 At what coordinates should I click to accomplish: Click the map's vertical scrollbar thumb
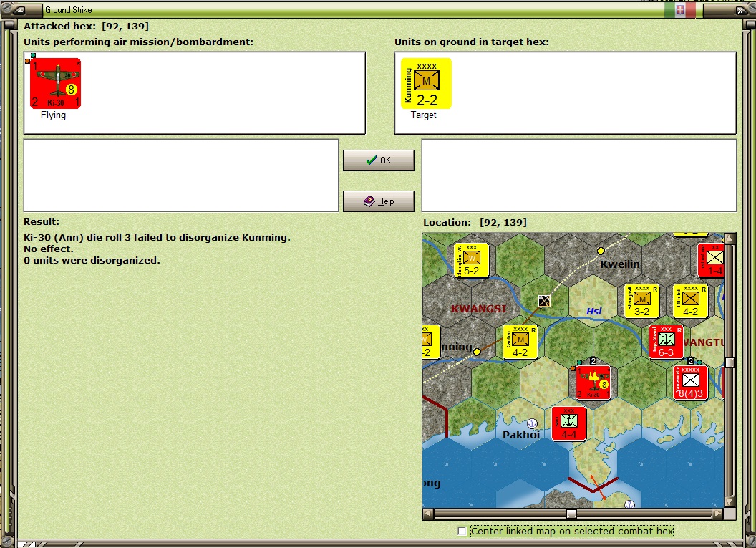(730, 362)
